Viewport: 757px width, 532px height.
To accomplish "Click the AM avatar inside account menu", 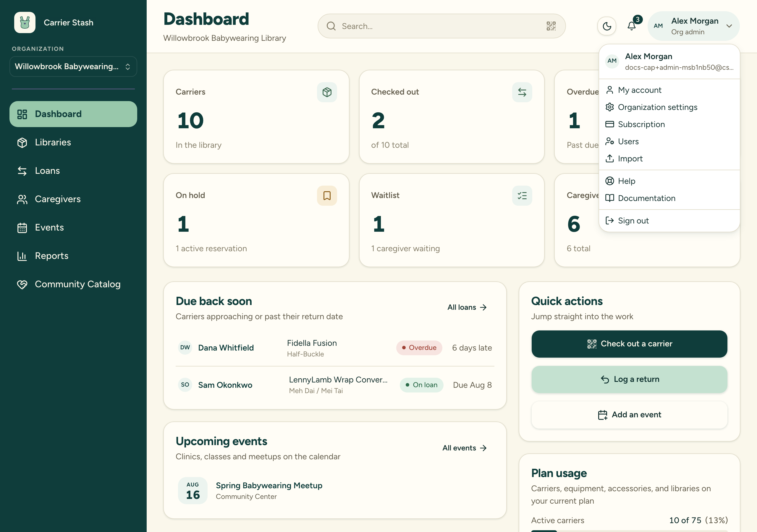I will click(612, 61).
